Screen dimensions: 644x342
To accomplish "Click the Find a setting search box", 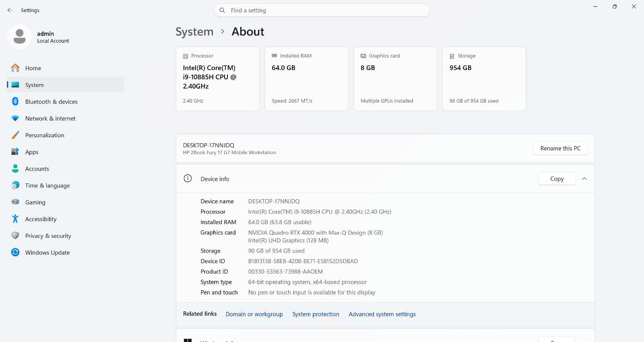I will click(x=322, y=10).
